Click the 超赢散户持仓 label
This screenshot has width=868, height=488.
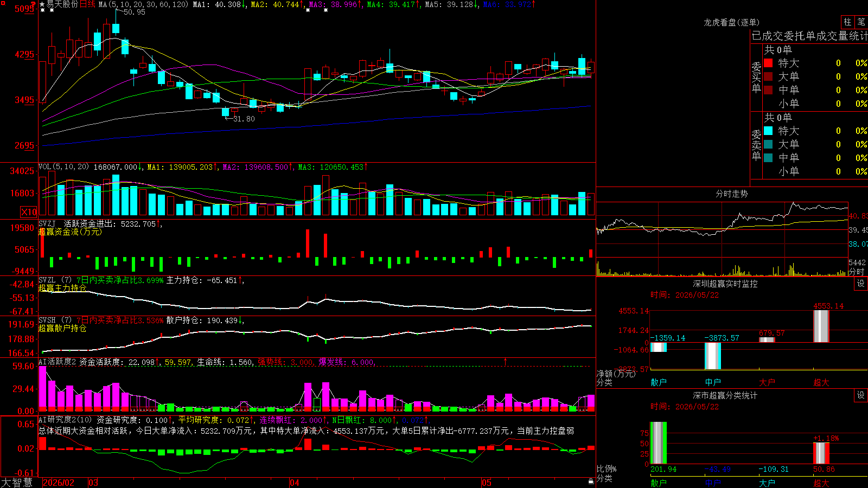click(62, 328)
